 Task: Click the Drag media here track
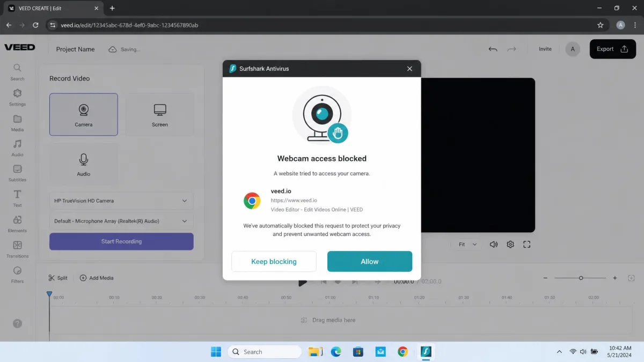coord(334,320)
